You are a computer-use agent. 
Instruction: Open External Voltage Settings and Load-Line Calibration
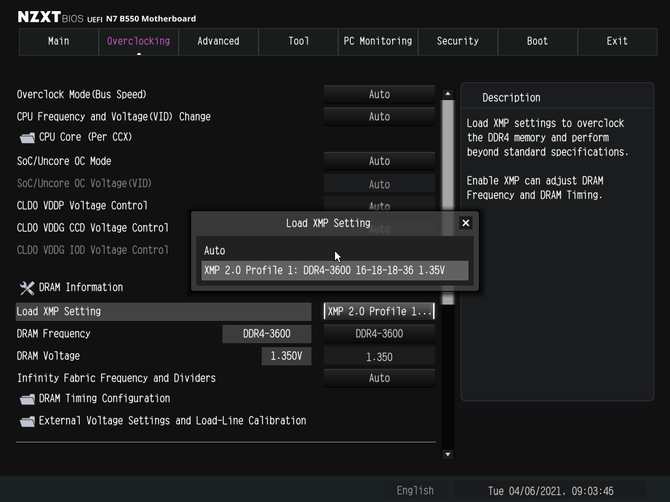click(x=172, y=421)
